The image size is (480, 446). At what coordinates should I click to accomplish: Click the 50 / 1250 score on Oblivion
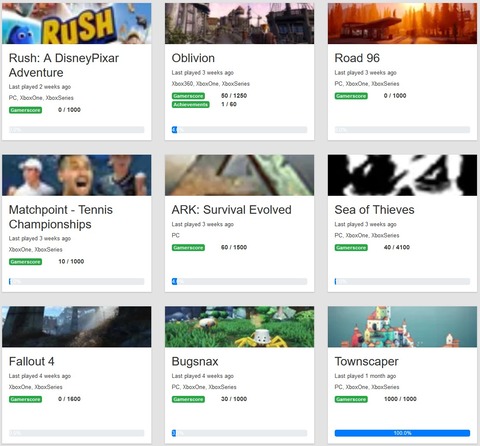[234, 96]
